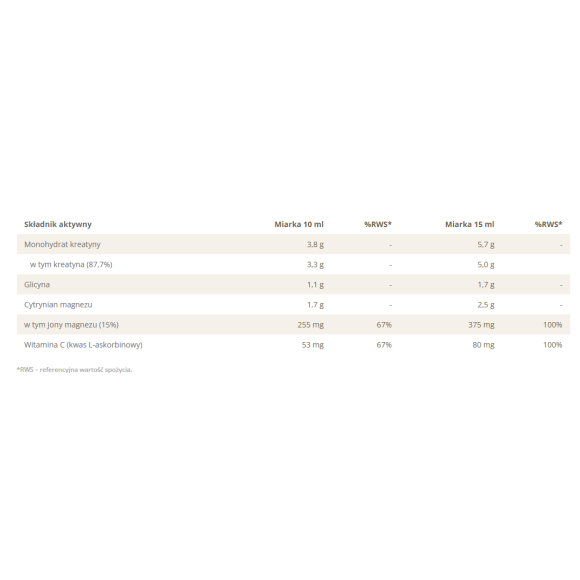Select the 255 mg magnesium value
Viewport: 580px width, 580px height.
point(311,325)
